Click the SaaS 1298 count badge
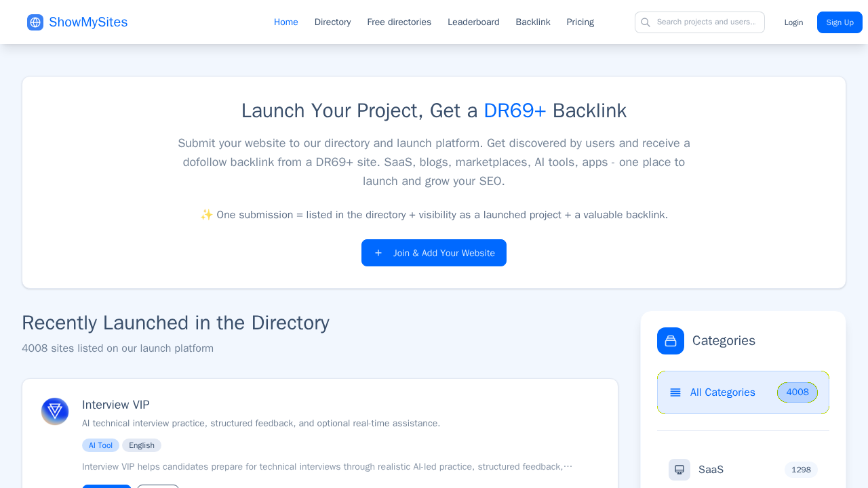The height and width of the screenshot is (488, 868). tap(802, 470)
